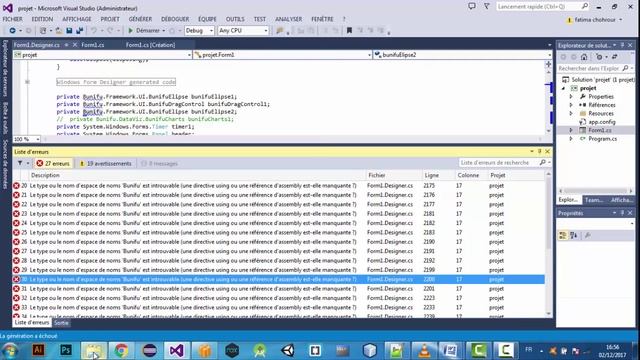Viewport: 640px width, 360px height.
Task: Click the Undo toolbar icon
Action: [x=94, y=31]
